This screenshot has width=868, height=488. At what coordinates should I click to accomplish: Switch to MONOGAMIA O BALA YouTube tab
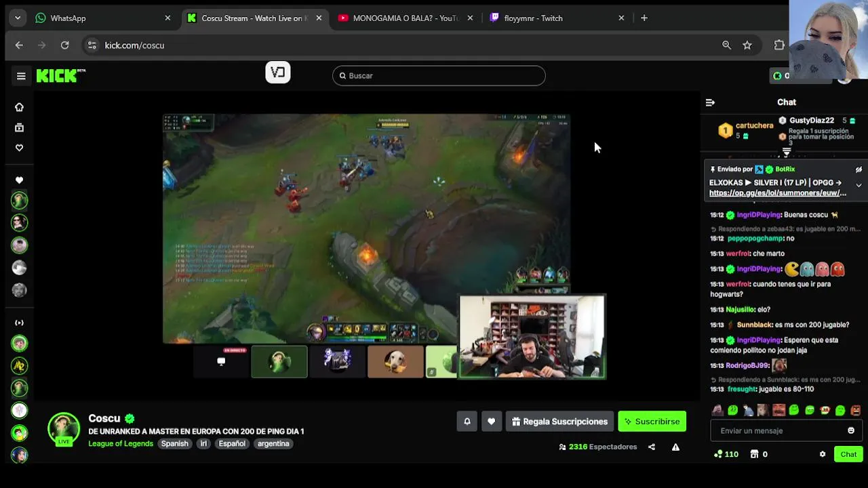(406, 18)
